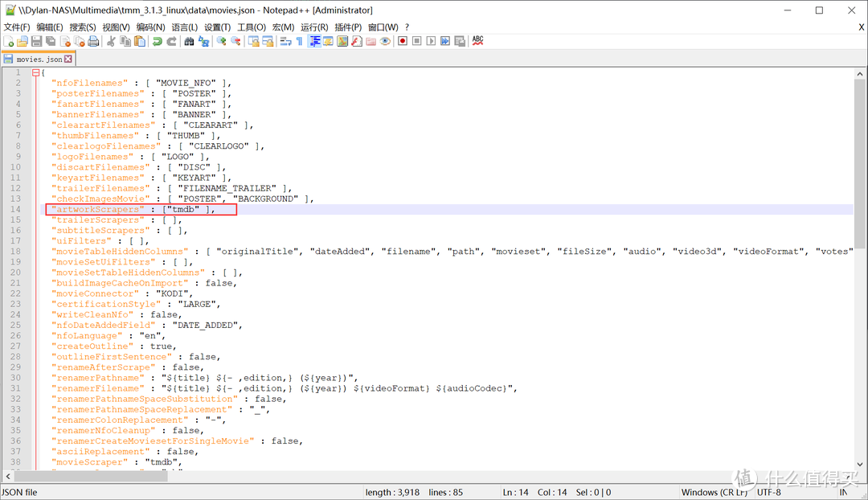
Task: Click the horizontal scrollbar thumb
Action: [x=91, y=476]
